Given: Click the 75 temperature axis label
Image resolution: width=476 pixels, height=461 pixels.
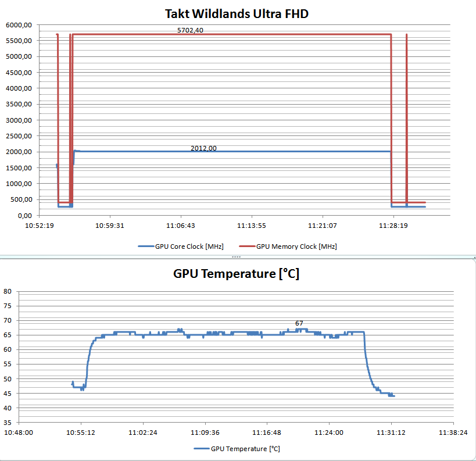Looking at the screenshot, I should 8,306.
